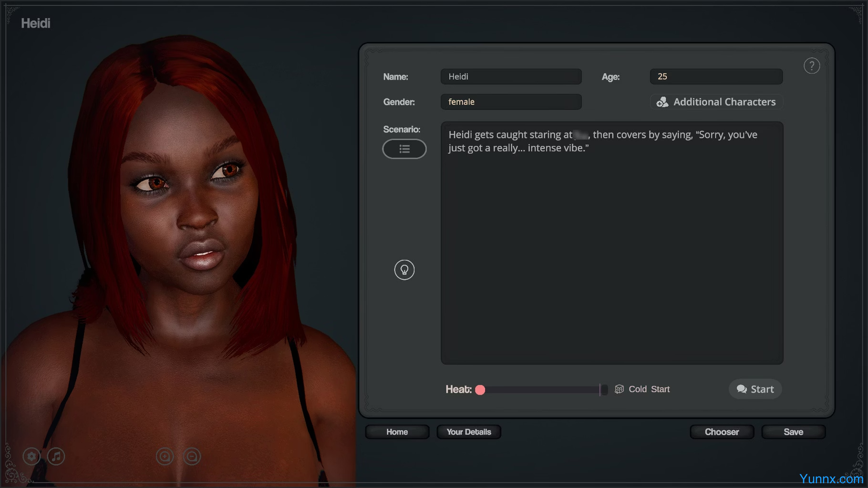Click the lightbulb idea icon
Viewport: 868px width, 488px height.
[x=404, y=270]
